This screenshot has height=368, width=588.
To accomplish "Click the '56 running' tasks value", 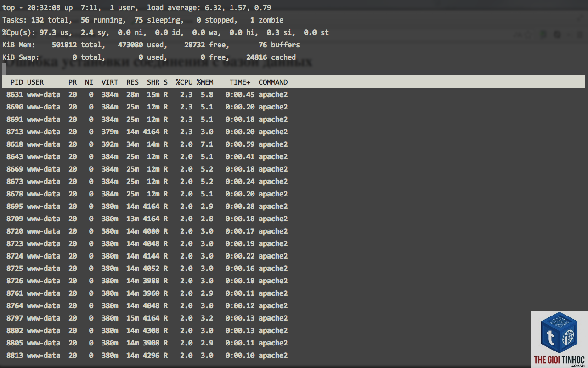I will tap(103, 20).
